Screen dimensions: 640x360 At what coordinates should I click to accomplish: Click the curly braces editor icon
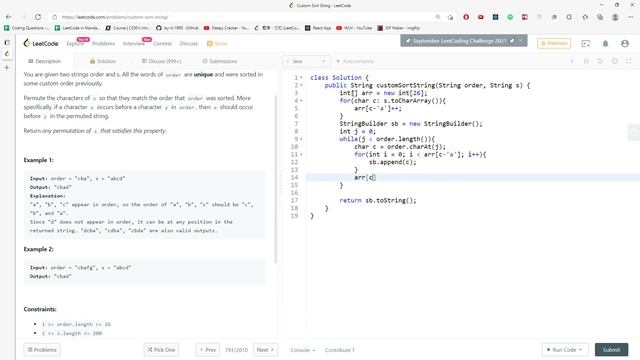click(x=586, y=61)
